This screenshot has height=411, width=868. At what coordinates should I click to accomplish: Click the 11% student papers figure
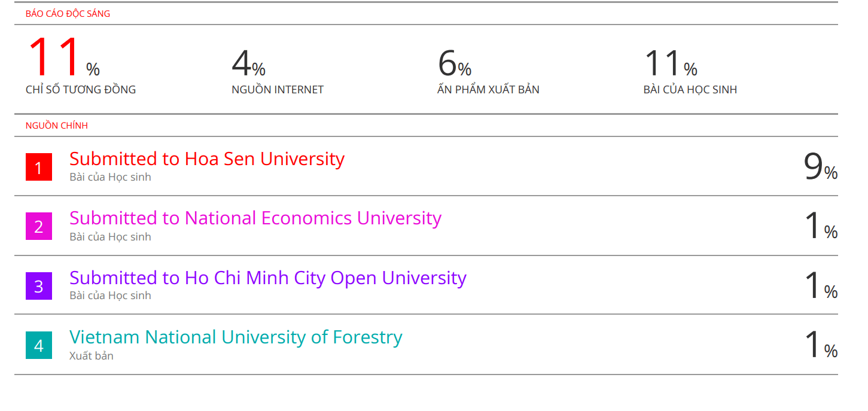point(671,63)
